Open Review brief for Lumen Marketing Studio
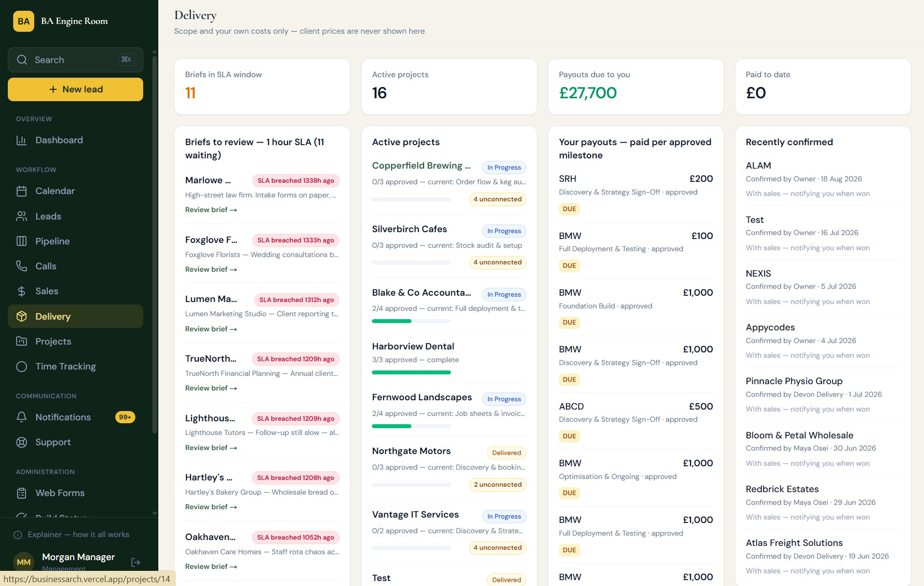This screenshot has width=924, height=586. [x=211, y=329]
